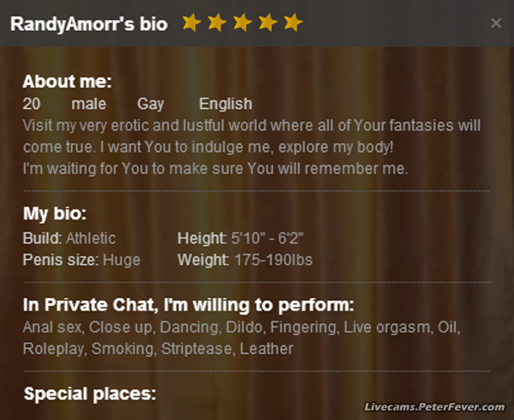The width and height of the screenshot is (514, 420).
Task: Click the fourth gold rating star
Action: (268, 22)
